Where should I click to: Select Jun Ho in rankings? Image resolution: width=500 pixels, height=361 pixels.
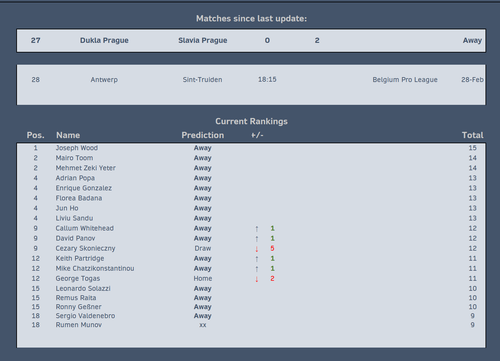67,208
